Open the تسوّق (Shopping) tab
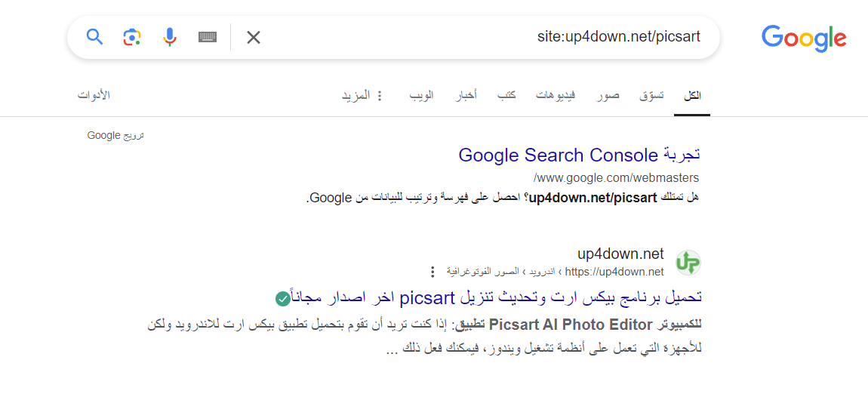This screenshot has height=397, width=868. 651,96
